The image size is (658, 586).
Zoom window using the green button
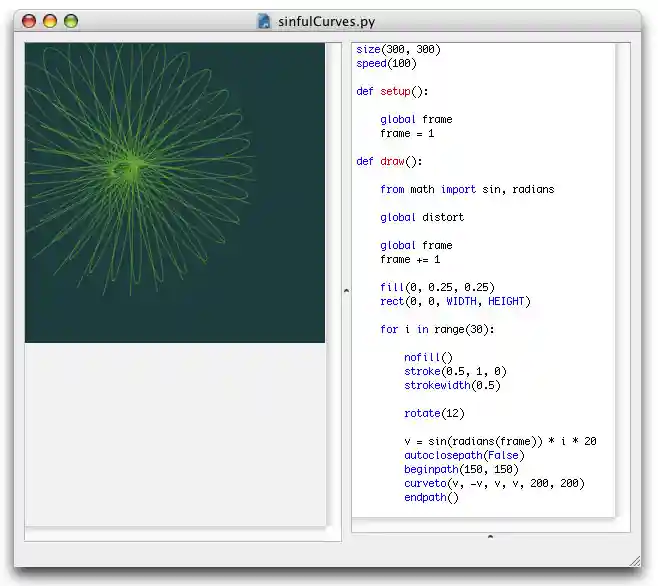71,21
